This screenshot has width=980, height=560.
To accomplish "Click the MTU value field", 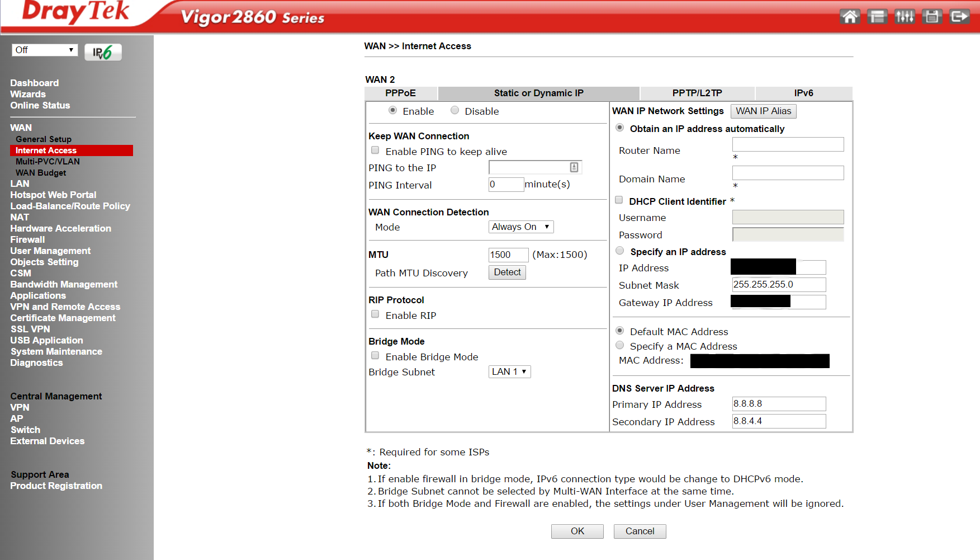I will click(x=508, y=255).
